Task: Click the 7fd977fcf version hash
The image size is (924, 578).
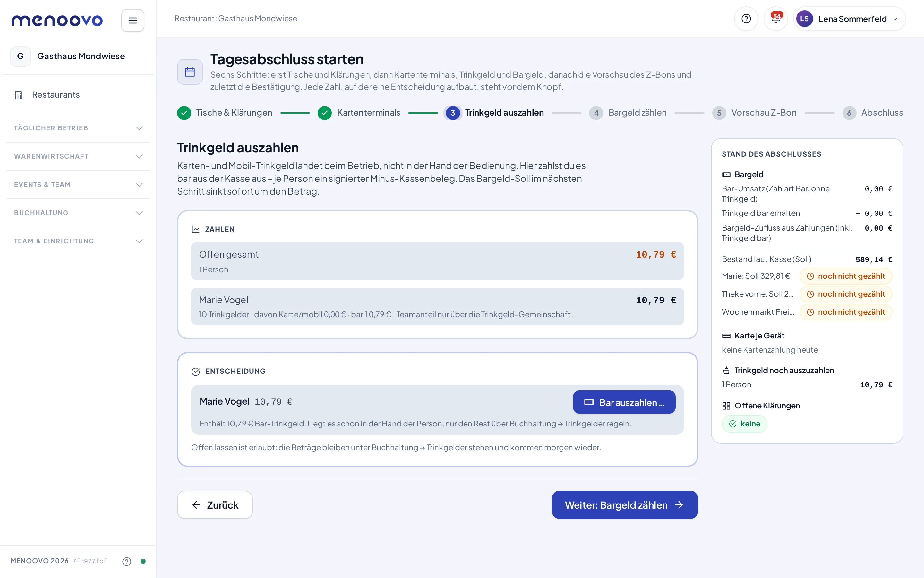Action: click(x=90, y=561)
